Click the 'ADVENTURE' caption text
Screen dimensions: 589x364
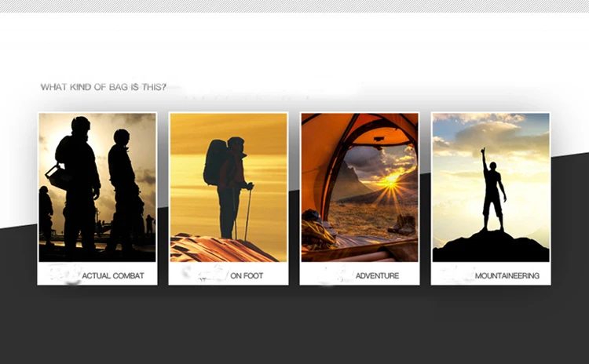(x=378, y=276)
